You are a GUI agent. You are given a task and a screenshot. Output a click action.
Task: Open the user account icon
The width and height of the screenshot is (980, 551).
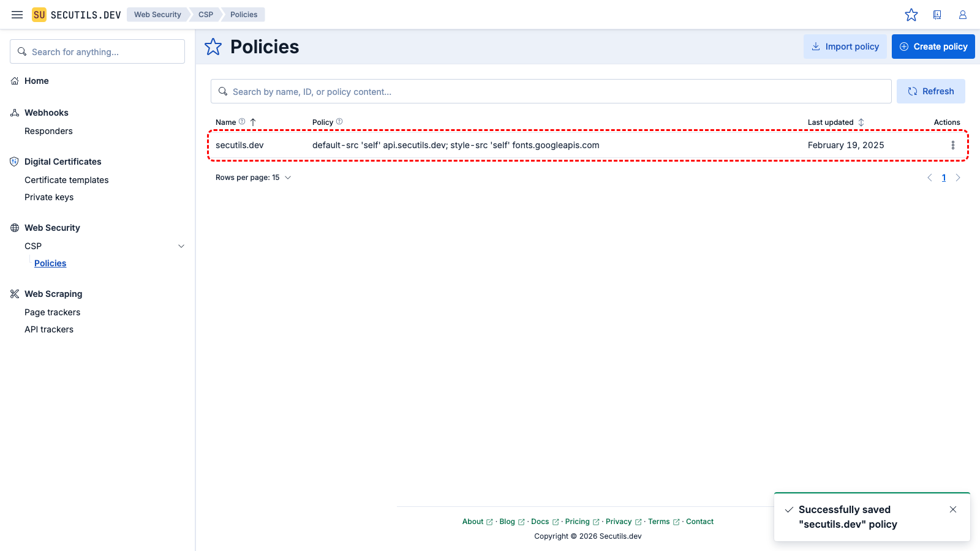click(962, 15)
